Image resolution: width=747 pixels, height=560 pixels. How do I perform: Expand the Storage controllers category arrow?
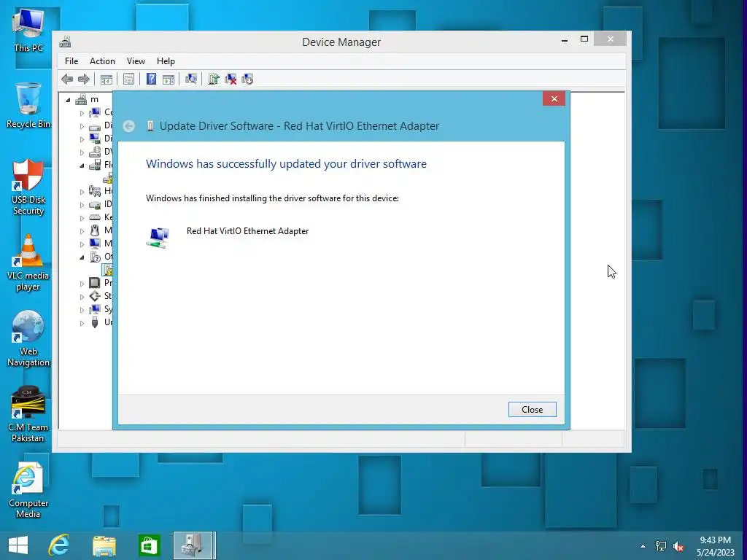(x=82, y=297)
